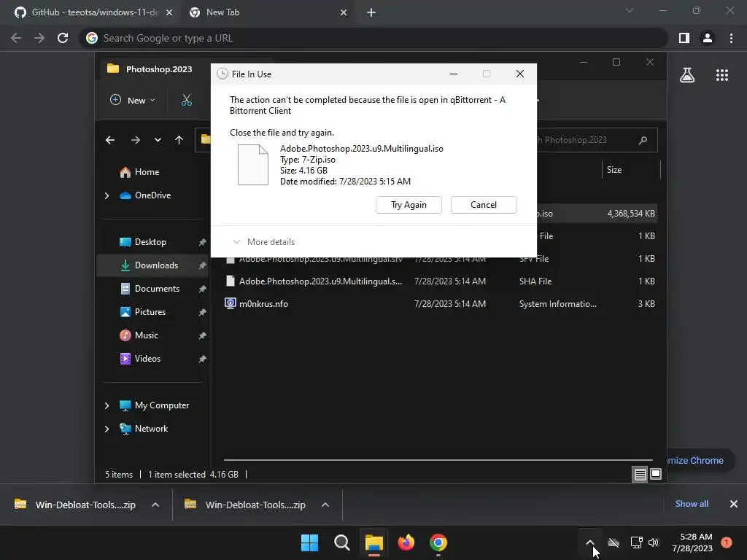Open recent locations dropdown in Explorer

coord(158,140)
